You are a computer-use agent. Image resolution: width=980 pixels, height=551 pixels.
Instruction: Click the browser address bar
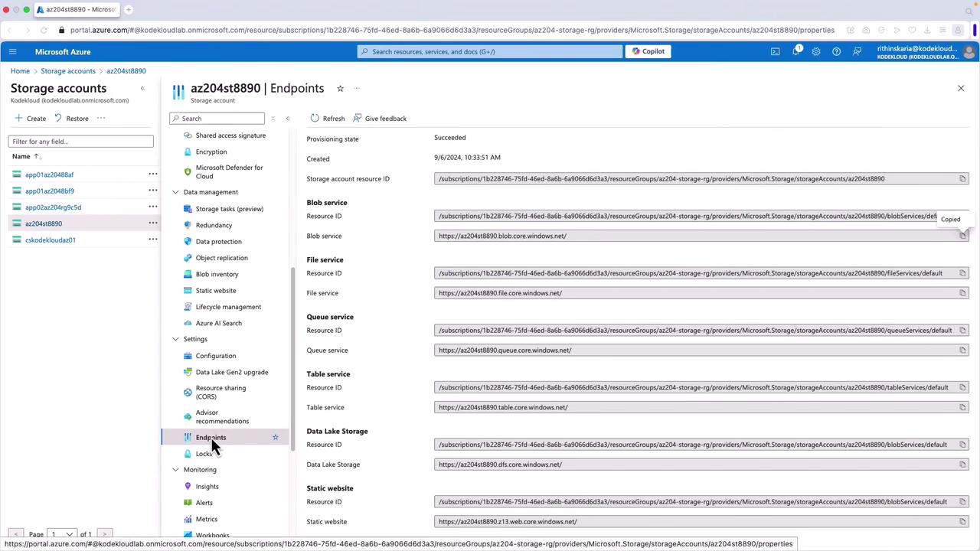(x=452, y=30)
